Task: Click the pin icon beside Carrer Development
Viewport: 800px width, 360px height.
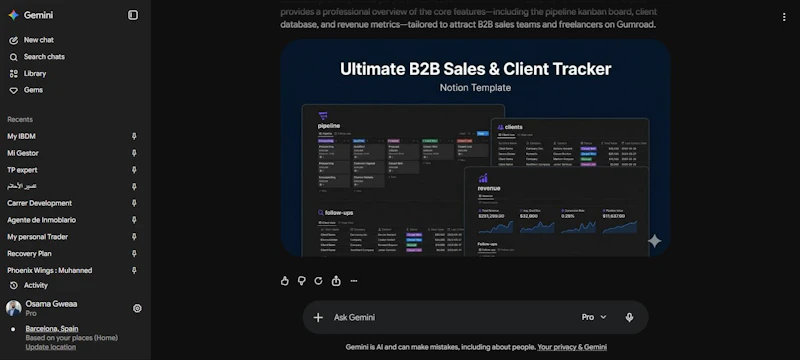Action: pos(134,203)
